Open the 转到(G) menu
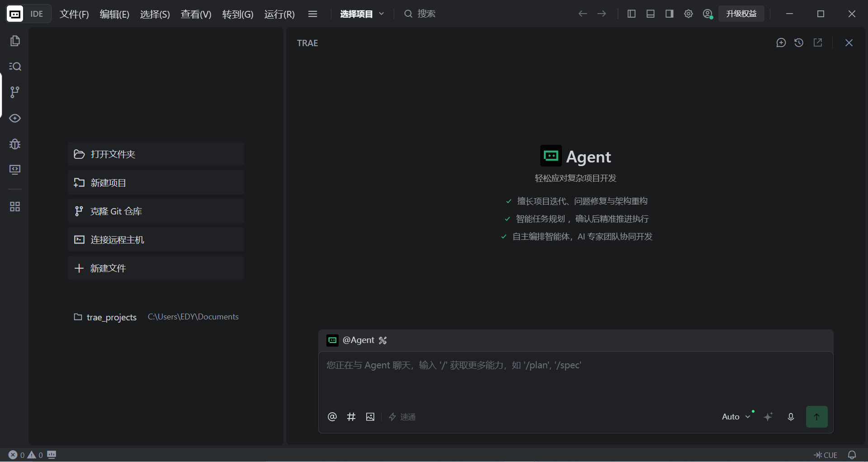 pos(238,14)
